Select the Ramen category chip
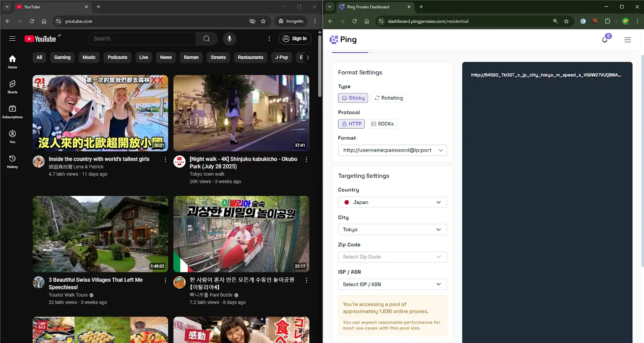The image size is (644, 343). (x=191, y=57)
